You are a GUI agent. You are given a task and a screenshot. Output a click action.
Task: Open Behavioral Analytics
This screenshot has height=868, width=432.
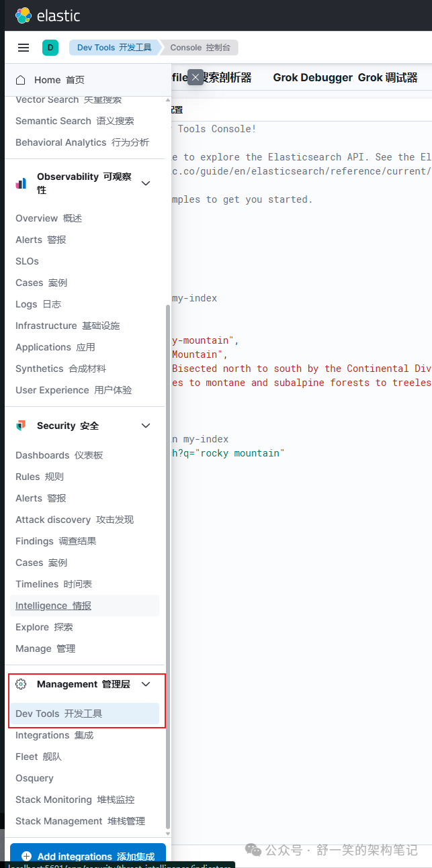click(82, 142)
